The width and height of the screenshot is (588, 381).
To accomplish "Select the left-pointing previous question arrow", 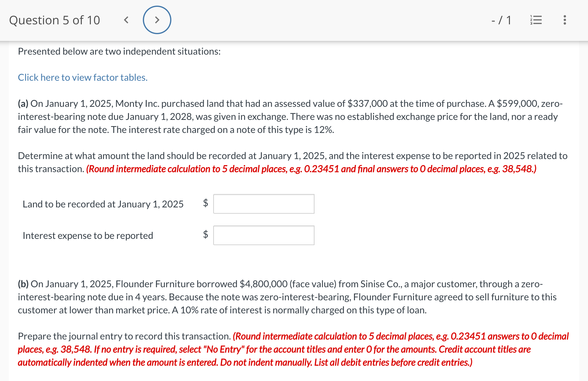I will [x=126, y=20].
